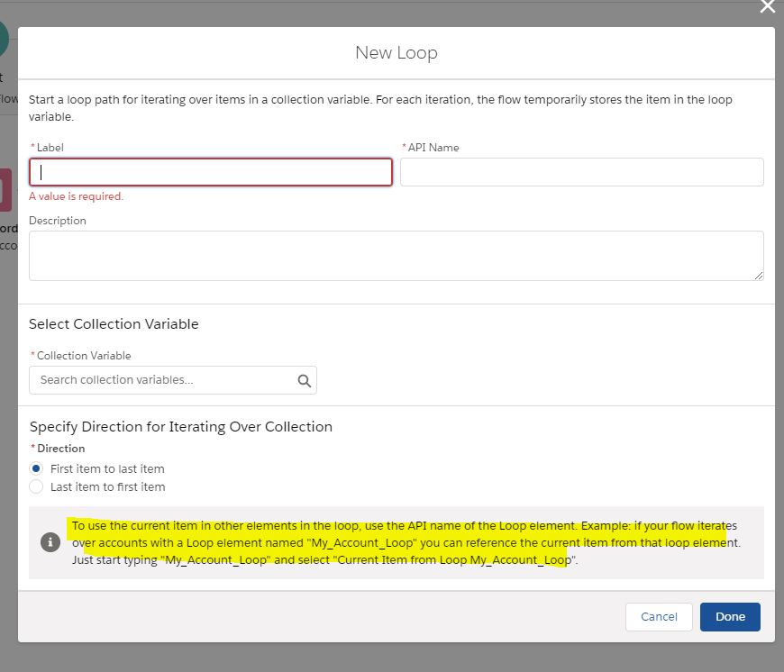Click the highlighted tip text about the Loop API name
This screenshot has height=672, width=784.
point(404,542)
